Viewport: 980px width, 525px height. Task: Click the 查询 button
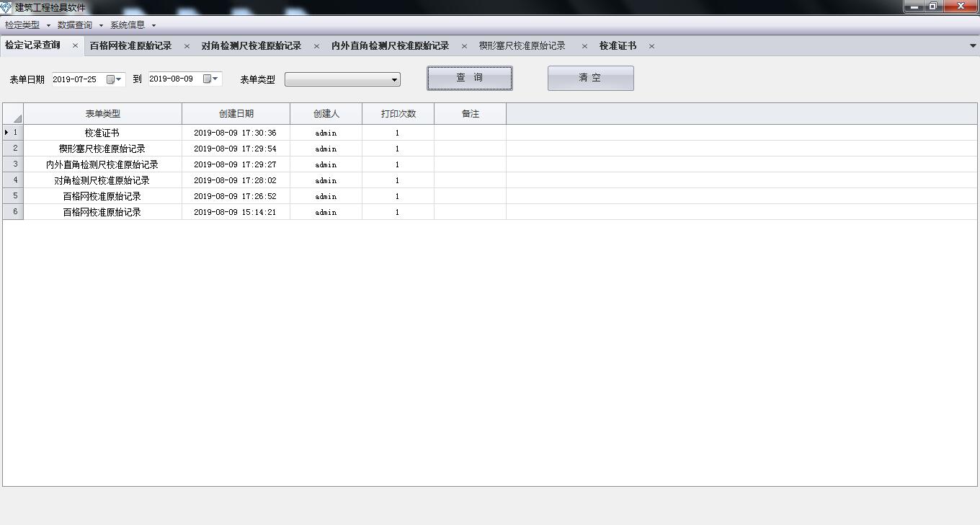pyautogui.click(x=469, y=78)
